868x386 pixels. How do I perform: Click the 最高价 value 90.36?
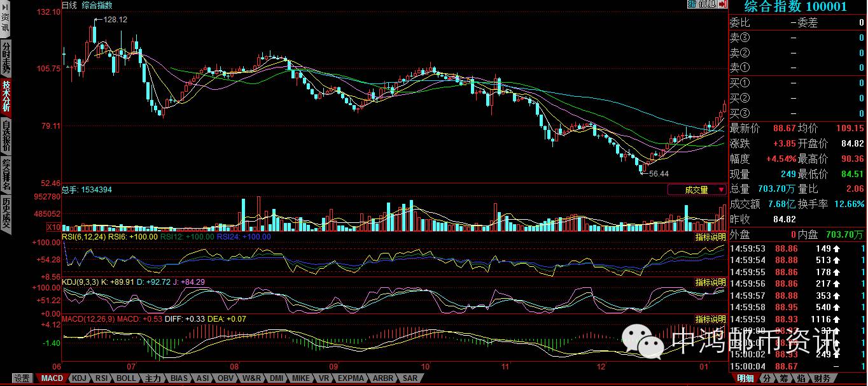pyautogui.click(x=852, y=159)
